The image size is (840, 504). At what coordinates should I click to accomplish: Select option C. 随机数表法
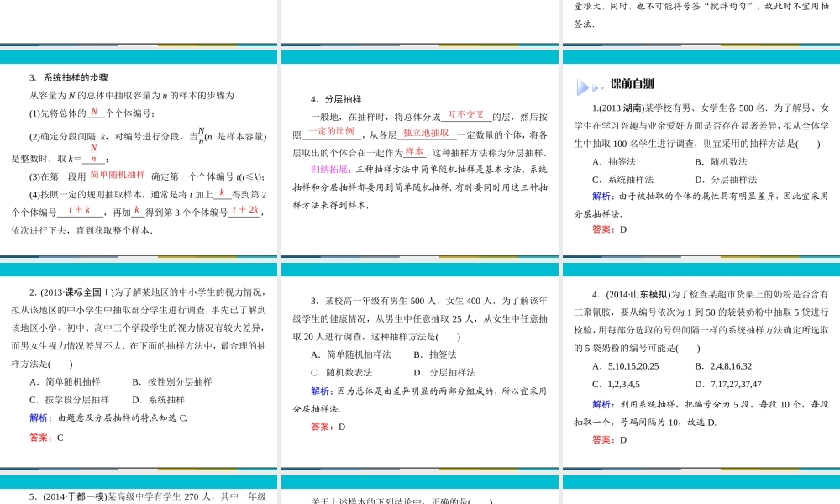point(341,372)
